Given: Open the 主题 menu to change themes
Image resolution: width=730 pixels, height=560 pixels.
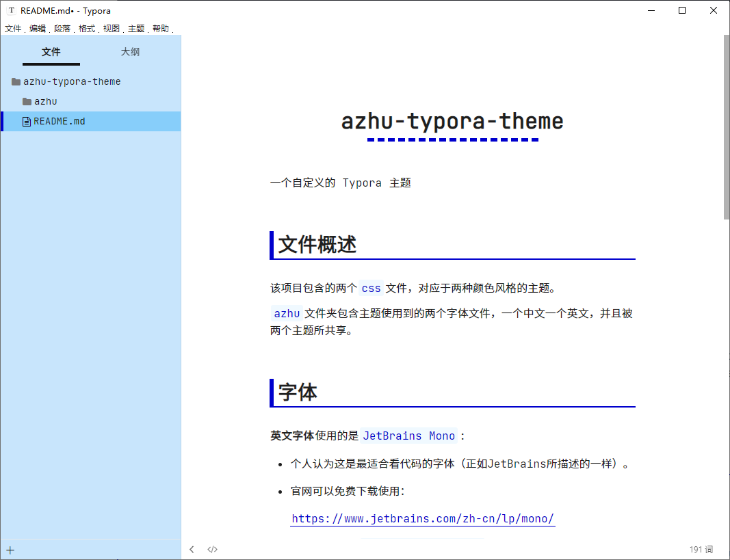Looking at the screenshot, I should pos(136,28).
